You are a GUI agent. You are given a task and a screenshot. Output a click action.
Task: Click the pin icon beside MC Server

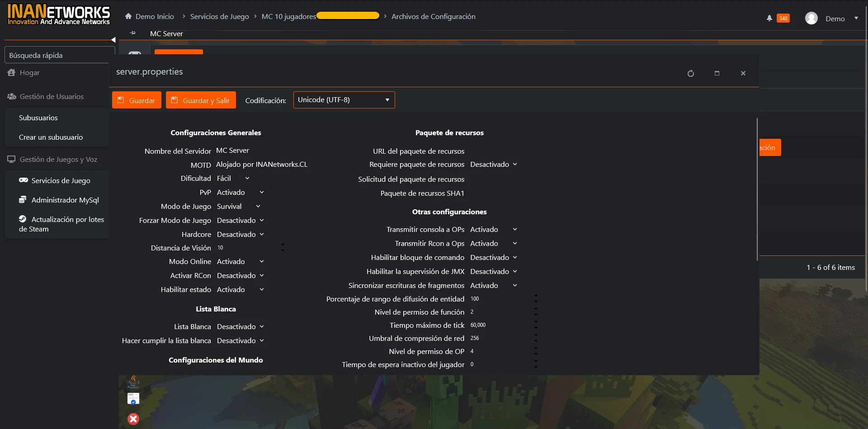(132, 33)
